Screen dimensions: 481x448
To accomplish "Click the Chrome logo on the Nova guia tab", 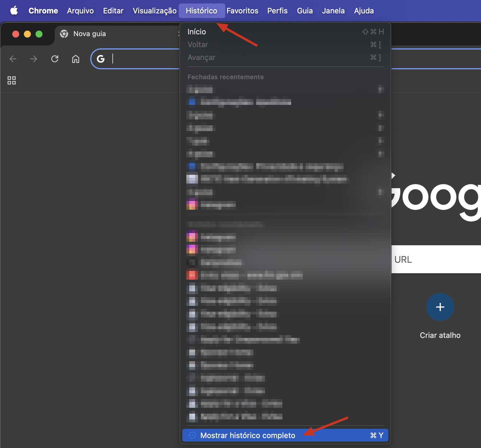I will point(64,34).
